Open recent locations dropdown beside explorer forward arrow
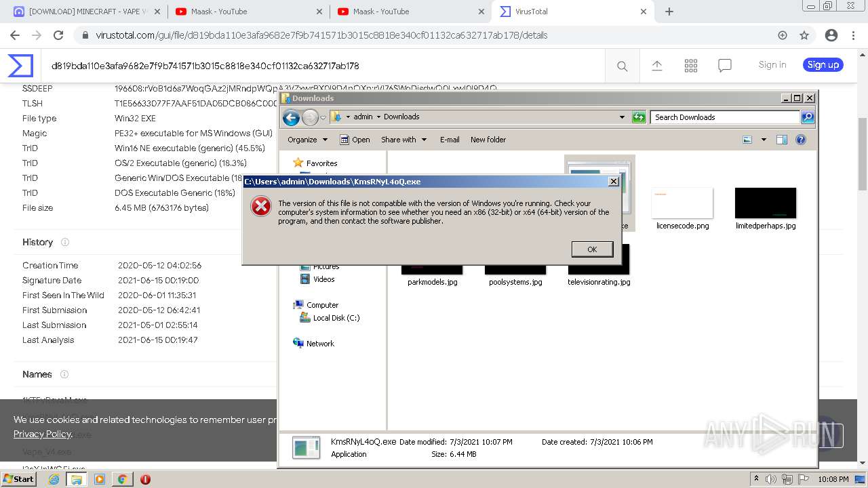 pos(323,117)
